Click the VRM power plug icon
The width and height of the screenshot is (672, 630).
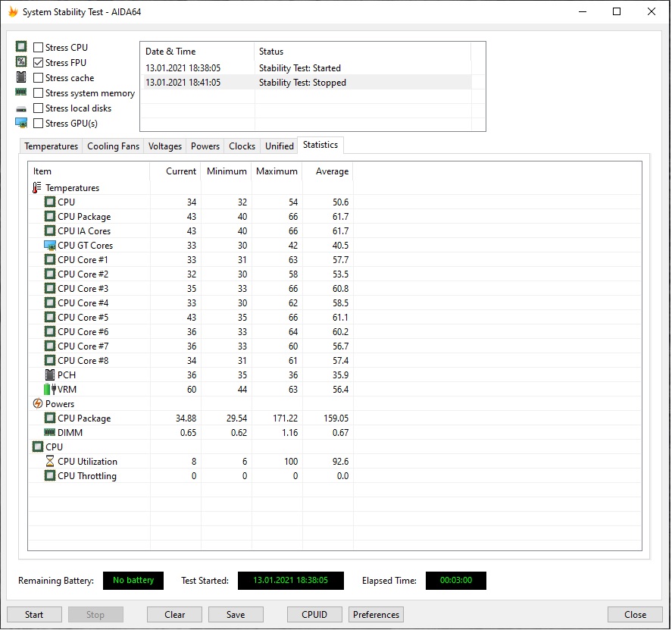click(x=50, y=389)
